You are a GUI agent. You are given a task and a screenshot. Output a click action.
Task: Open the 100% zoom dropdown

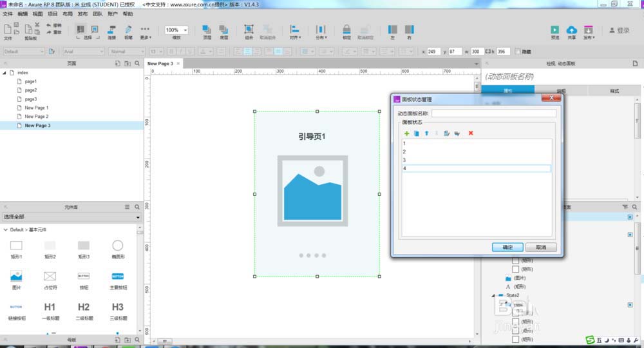click(176, 30)
